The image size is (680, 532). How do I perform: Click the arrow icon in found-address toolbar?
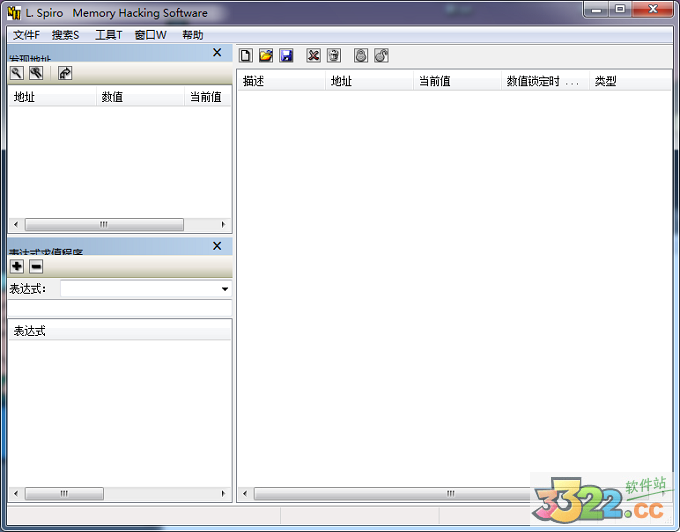(65, 73)
